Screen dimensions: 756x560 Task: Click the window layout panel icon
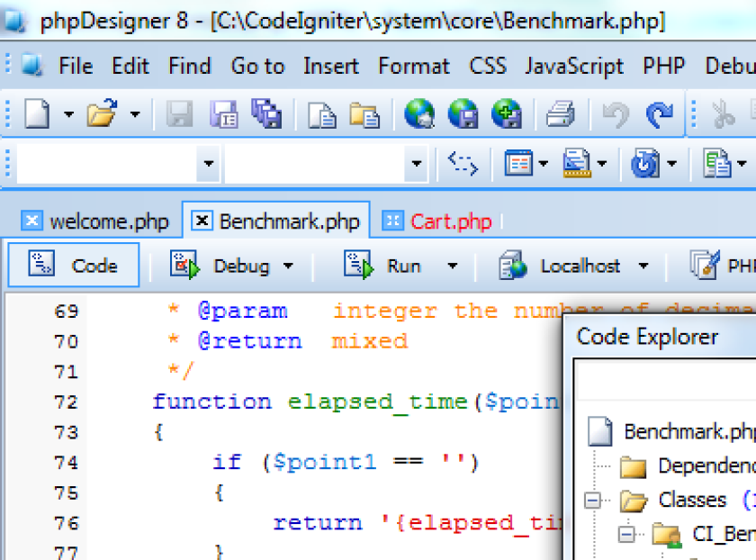point(518,163)
